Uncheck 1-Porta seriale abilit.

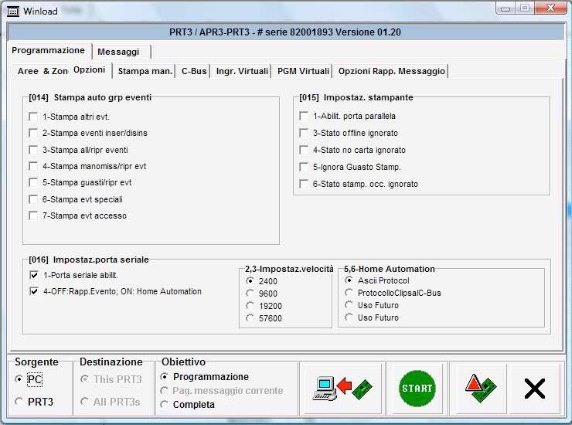(x=34, y=275)
